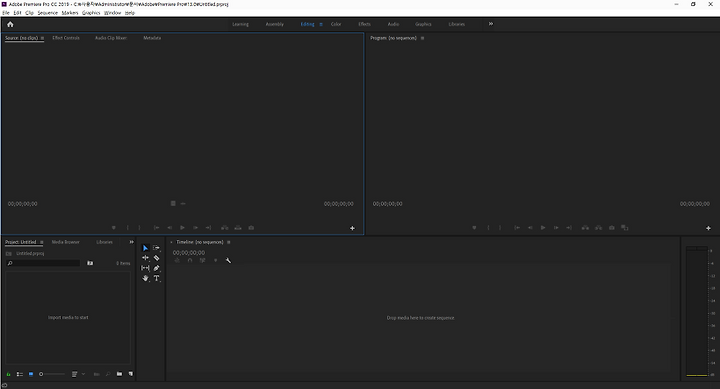Open the Source panel menu
This screenshot has height=389, width=720.
click(x=42, y=38)
